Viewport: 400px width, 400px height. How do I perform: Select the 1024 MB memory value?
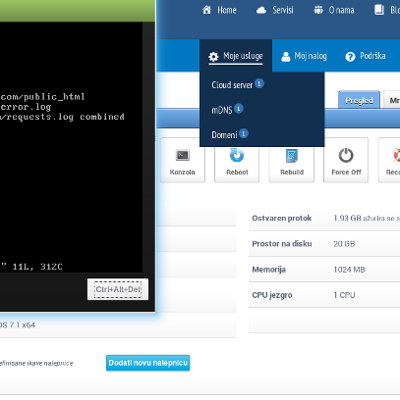(x=349, y=269)
